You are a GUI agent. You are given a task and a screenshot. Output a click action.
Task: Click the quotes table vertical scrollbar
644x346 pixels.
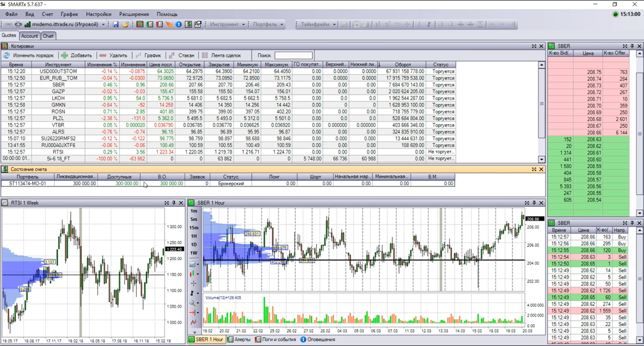[x=542, y=112]
